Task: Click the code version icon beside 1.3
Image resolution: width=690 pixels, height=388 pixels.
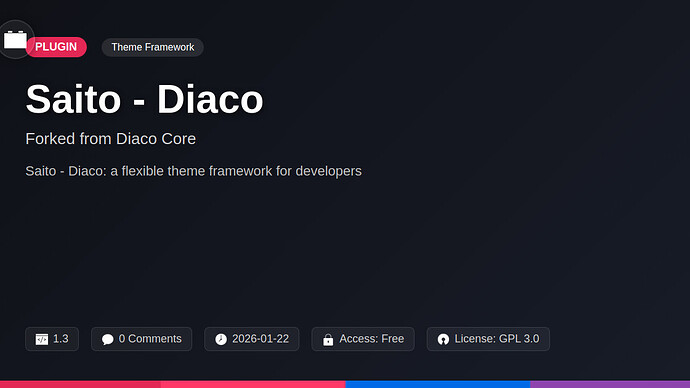Action: point(42,339)
